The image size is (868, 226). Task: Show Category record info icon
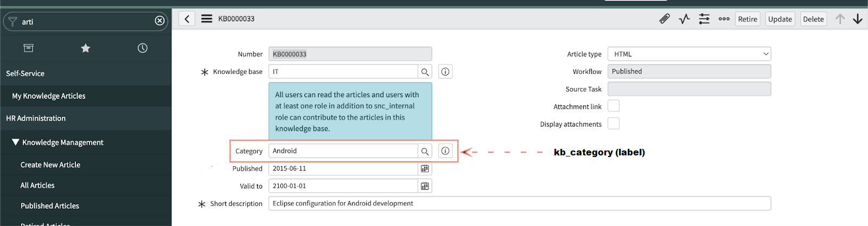tap(445, 151)
